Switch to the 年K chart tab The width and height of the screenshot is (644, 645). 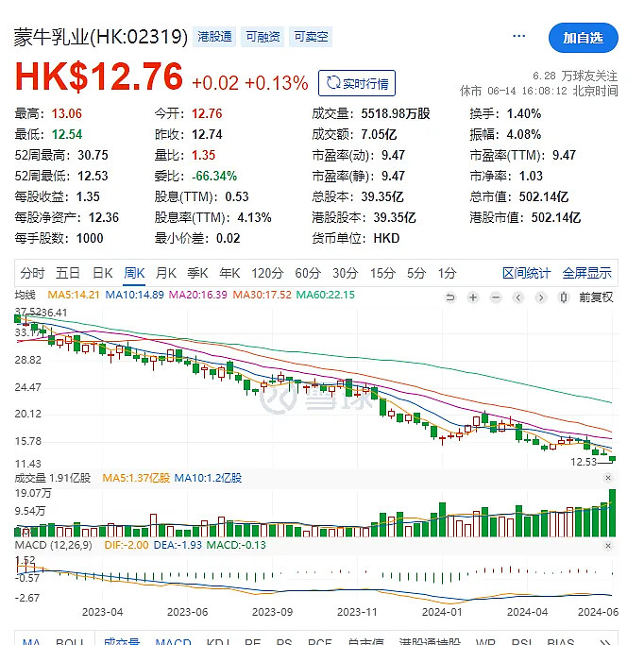(229, 273)
